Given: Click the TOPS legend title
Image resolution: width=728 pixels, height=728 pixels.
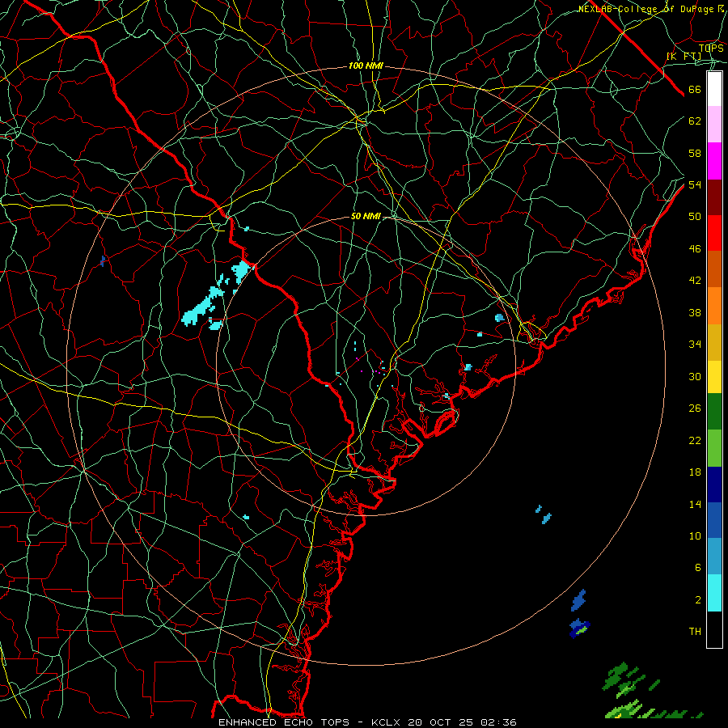Looking at the screenshot, I should (711, 49).
